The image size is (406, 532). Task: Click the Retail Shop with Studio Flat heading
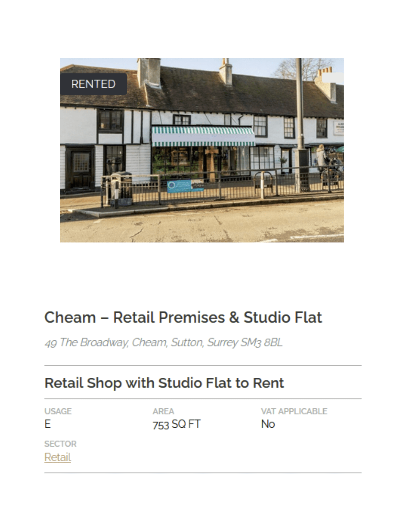click(x=164, y=383)
